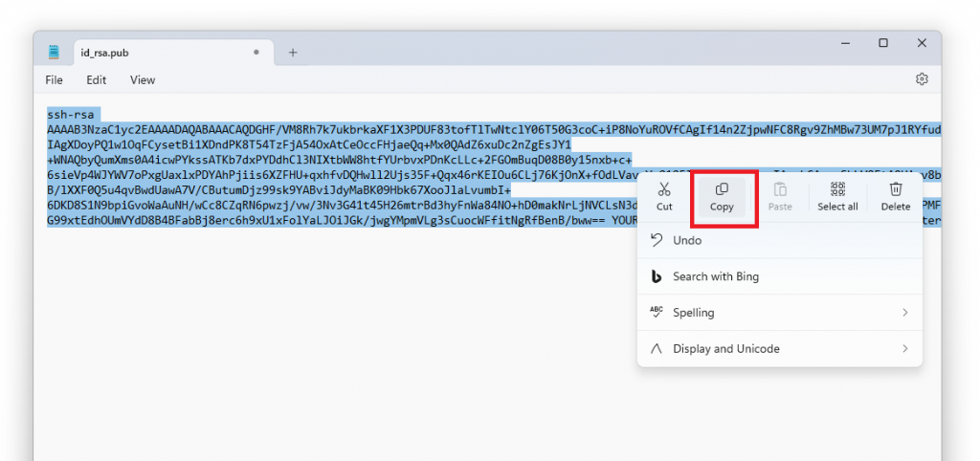Screen dimensions: 980x461
Task: Open the File menu
Action: pos(54,80)
